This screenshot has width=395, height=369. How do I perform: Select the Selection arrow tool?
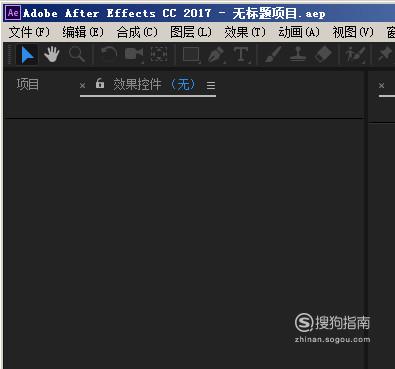27,55
